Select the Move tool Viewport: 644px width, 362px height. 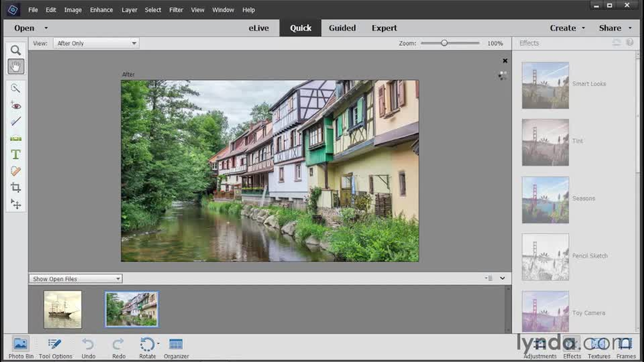(15, 204)
